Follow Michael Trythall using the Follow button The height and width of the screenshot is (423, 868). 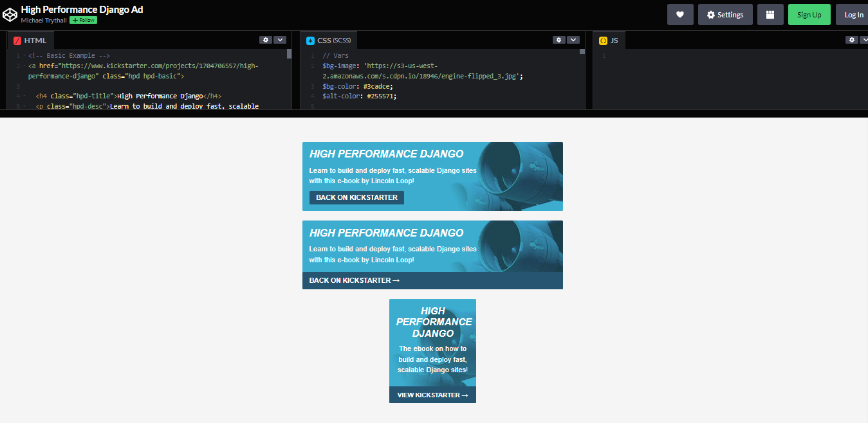click(82, 20)
